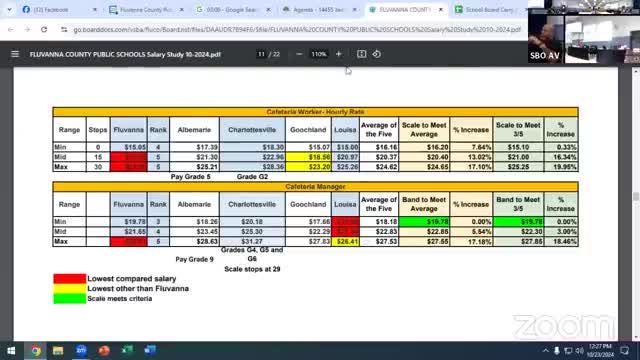
Task: Switch to the Facebook tab
Action: coord(59,9)
